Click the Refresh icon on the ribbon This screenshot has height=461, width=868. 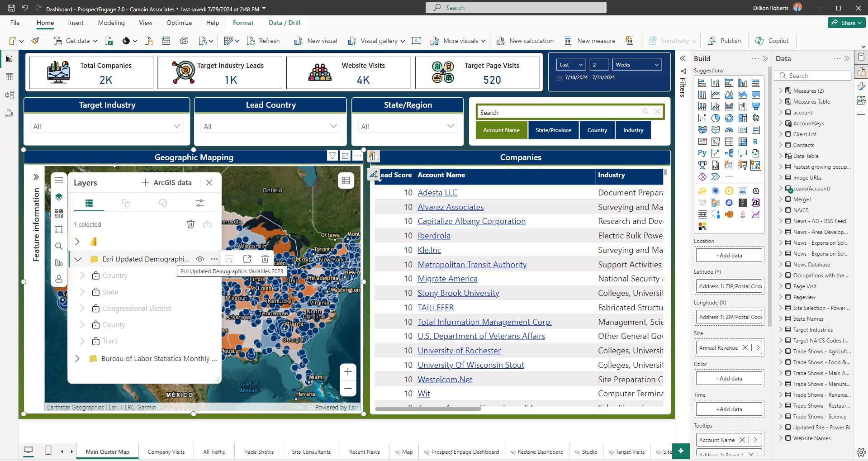pyautogui.click(x=250, y=41)
